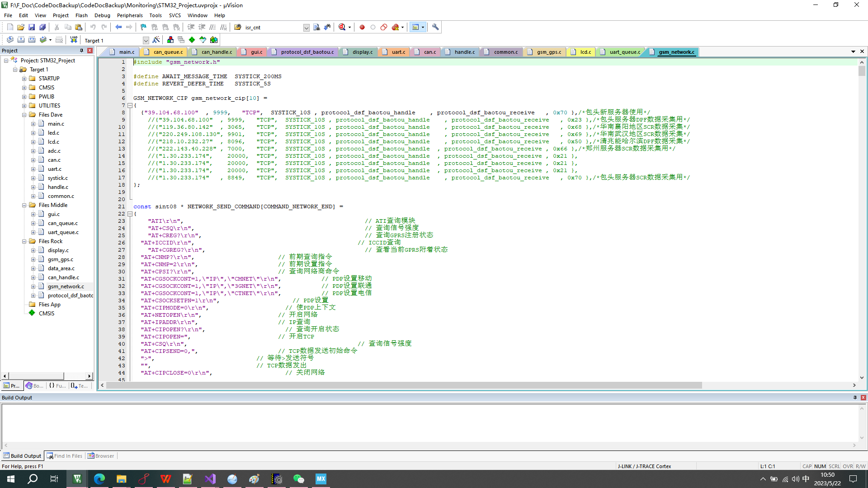Close the Project panel
Image resolution: width=868 pixels, height=488 pixels.
pos(90,51)
